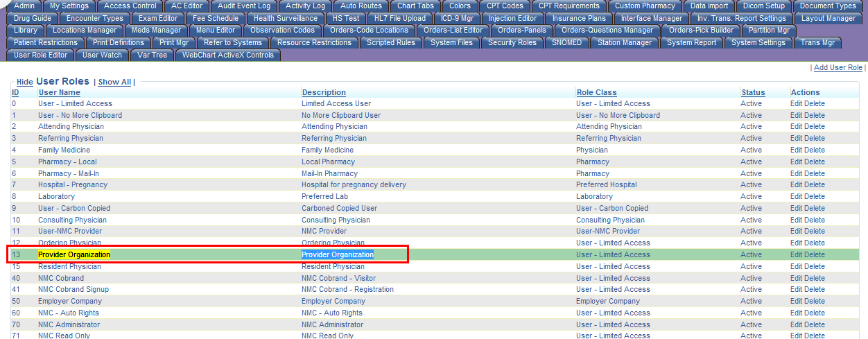868x339 pixels.
Task: Switch to the Audit Event Log tab
Action: pyautogui.click(x=244, y=6)
